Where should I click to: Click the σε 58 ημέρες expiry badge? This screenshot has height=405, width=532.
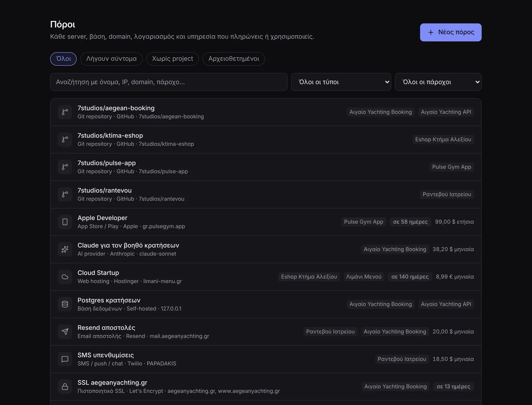click(x=410, y=222)
